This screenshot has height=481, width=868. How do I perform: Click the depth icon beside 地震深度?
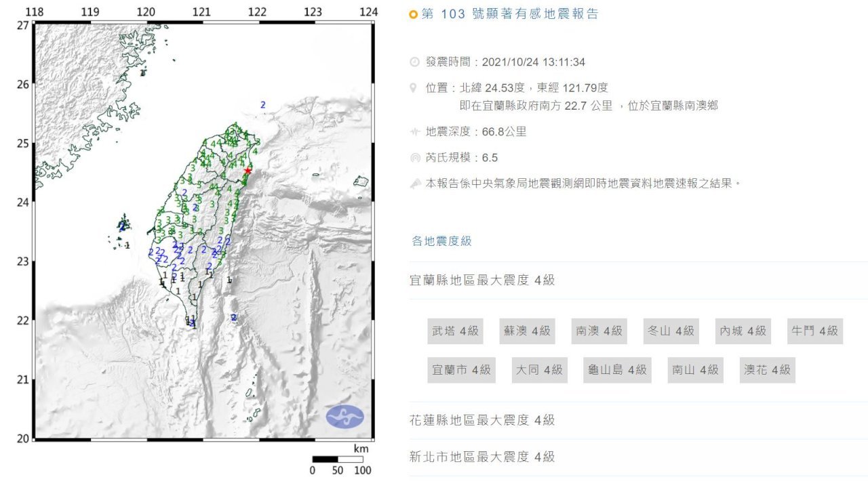click(414, 132)
